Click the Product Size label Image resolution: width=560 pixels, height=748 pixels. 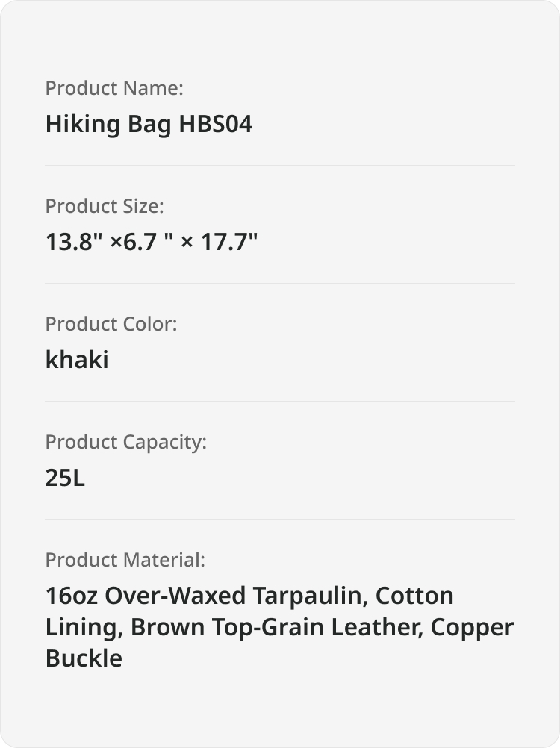click(105, 206)
